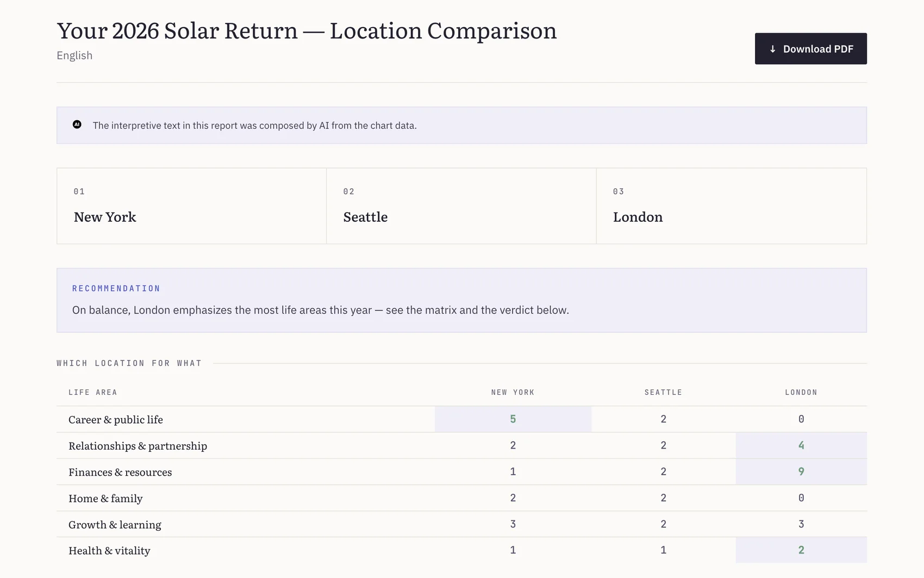924x578 pixels.
Task: Click Seattle's Career & public life score
Action: coord(663,419)
